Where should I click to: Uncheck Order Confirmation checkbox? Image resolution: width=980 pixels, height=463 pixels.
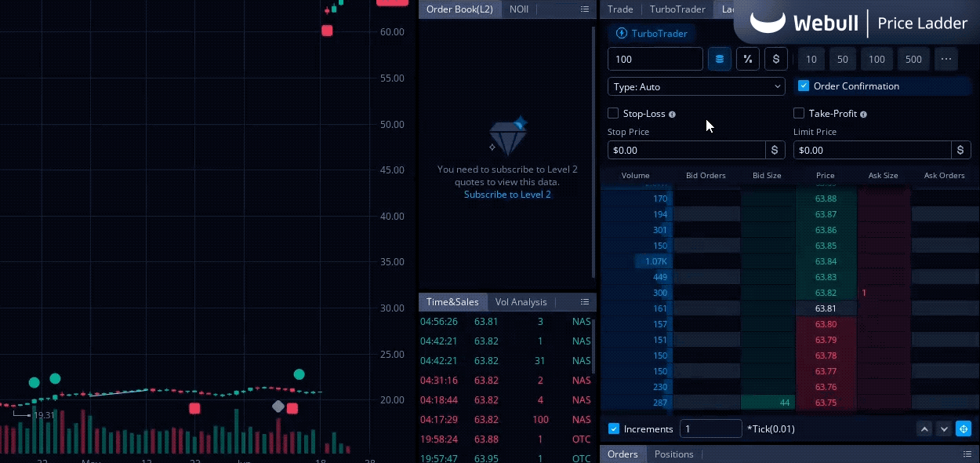803,86
